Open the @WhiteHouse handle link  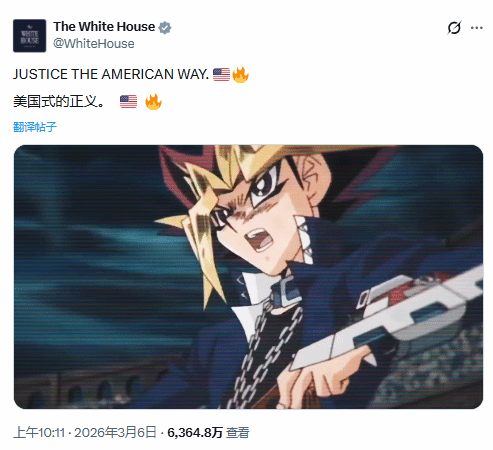click(94, 44)
